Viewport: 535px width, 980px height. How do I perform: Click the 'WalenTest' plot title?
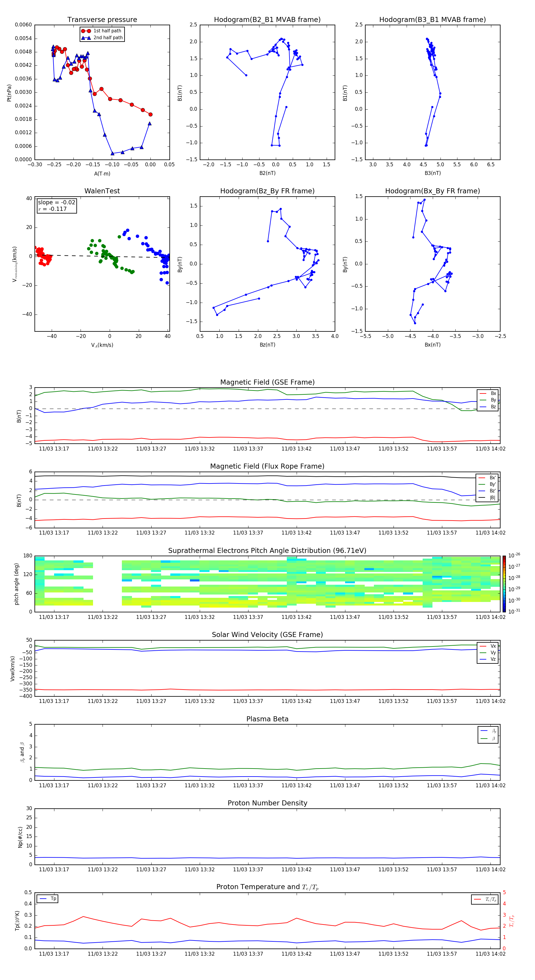pos(102,191)
